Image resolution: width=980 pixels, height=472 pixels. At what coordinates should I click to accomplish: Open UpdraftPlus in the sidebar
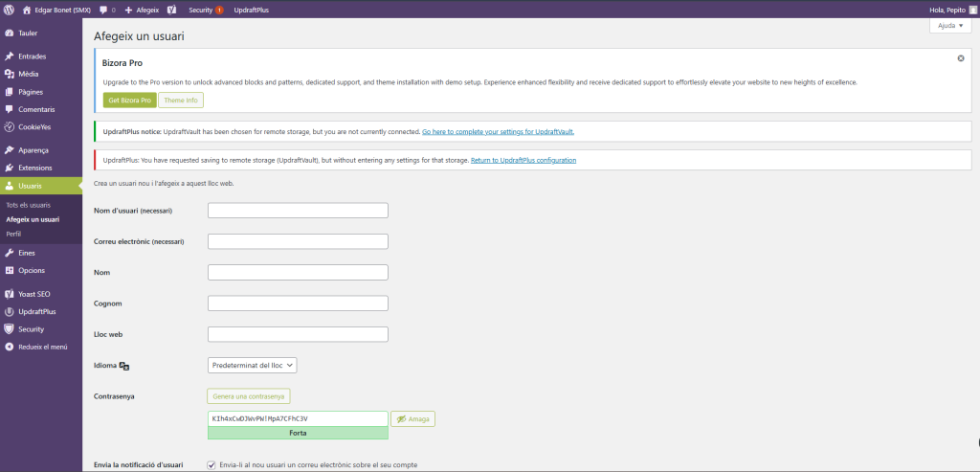[36, 312]
